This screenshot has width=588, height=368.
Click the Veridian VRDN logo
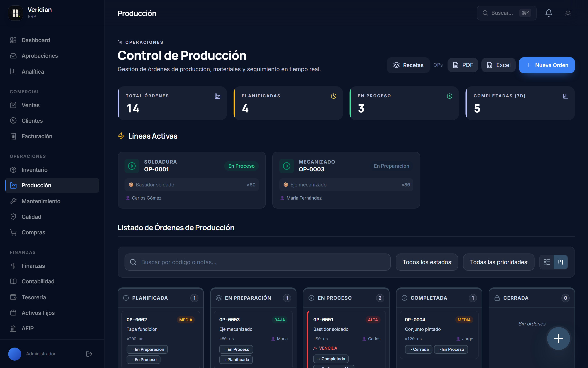(16, 13)
